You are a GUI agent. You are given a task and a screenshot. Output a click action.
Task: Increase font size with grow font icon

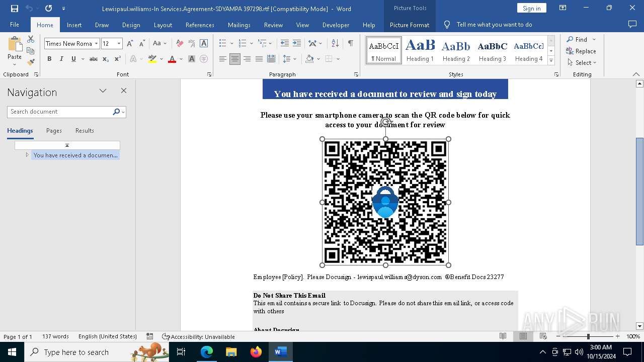[130, 44]
